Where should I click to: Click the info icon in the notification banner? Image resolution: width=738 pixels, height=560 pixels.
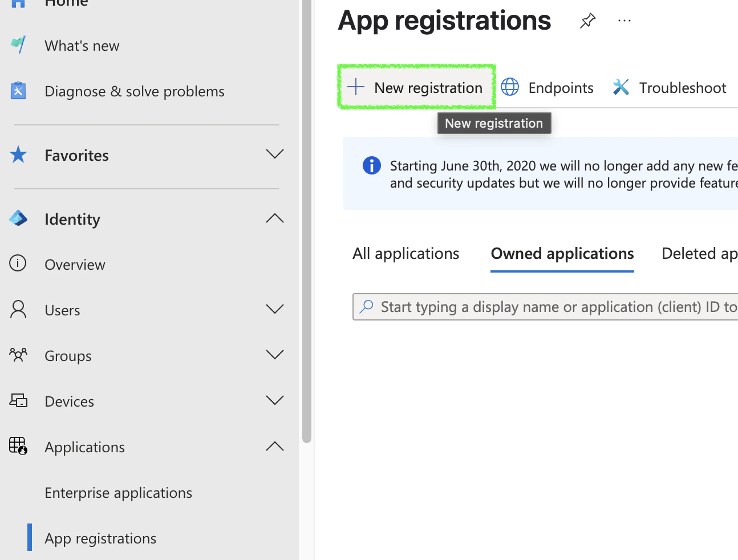coord(371,165)
